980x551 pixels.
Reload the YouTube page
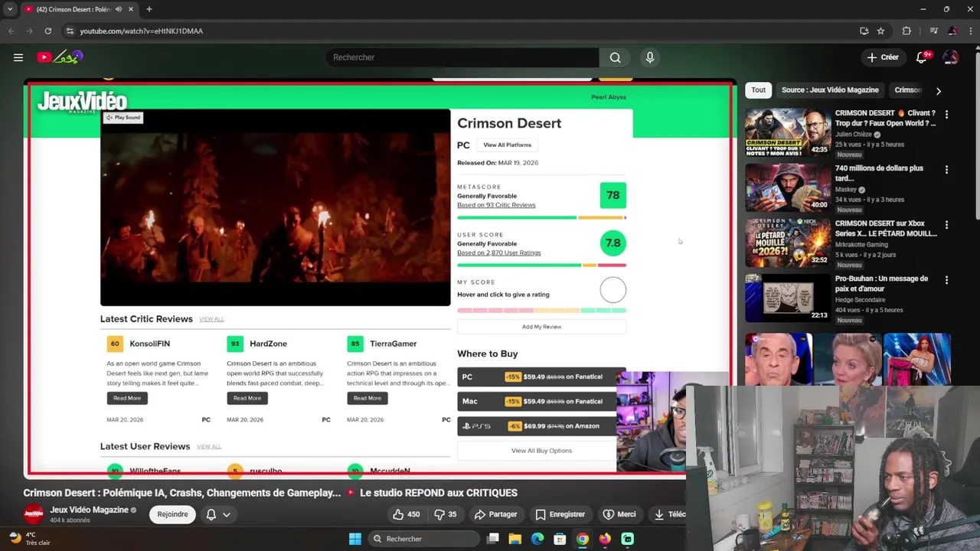(x=47, y=31)
